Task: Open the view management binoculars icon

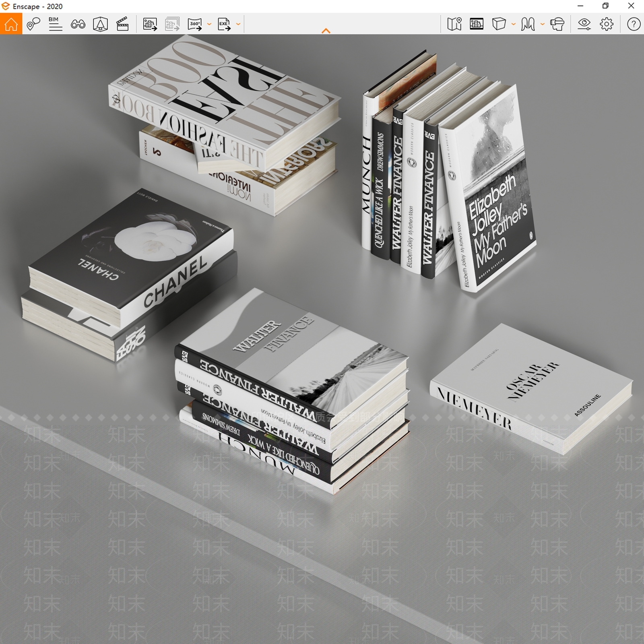Action: 78,25
